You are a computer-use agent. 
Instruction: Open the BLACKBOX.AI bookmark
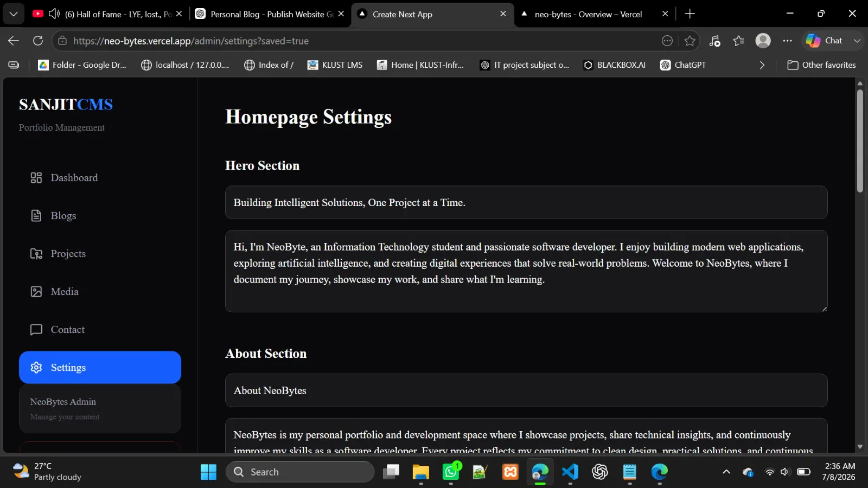coord(615,65)
